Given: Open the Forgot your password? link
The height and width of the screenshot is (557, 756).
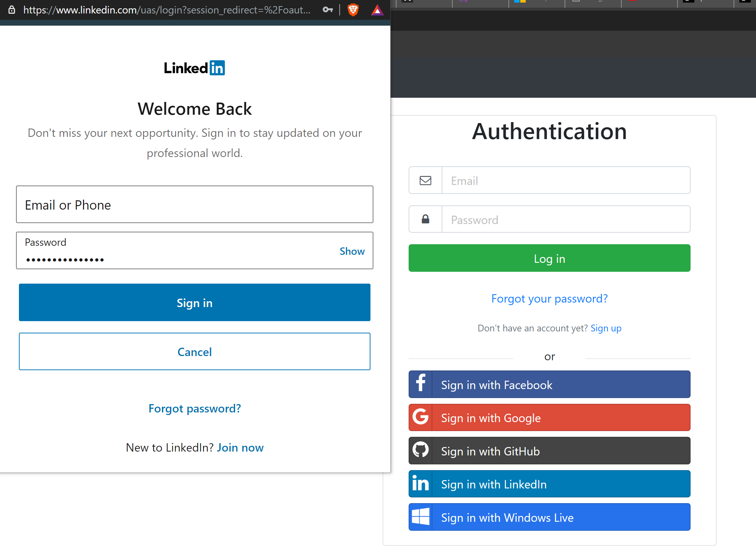Looking at the screenshot, I should (x=549, y=298).
